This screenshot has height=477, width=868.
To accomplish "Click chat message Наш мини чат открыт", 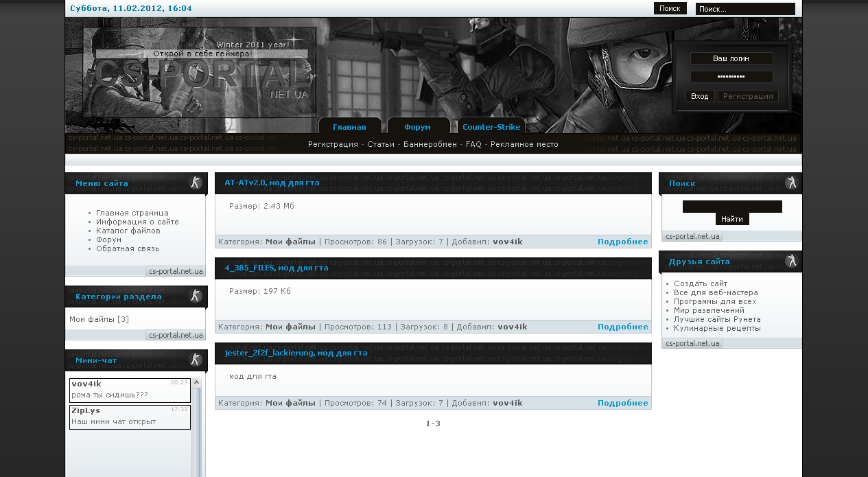I will [x=114, y=421].
